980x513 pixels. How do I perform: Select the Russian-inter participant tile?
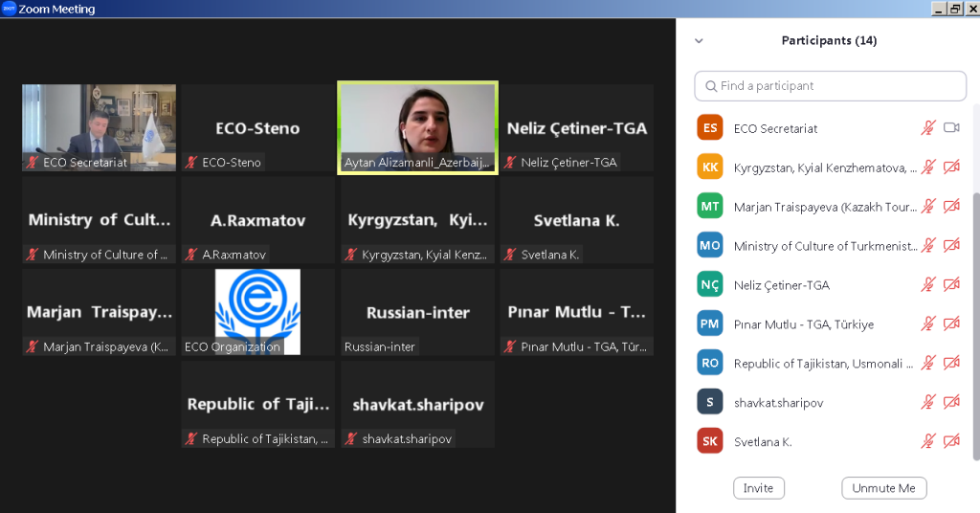click(x=417, y=312)
